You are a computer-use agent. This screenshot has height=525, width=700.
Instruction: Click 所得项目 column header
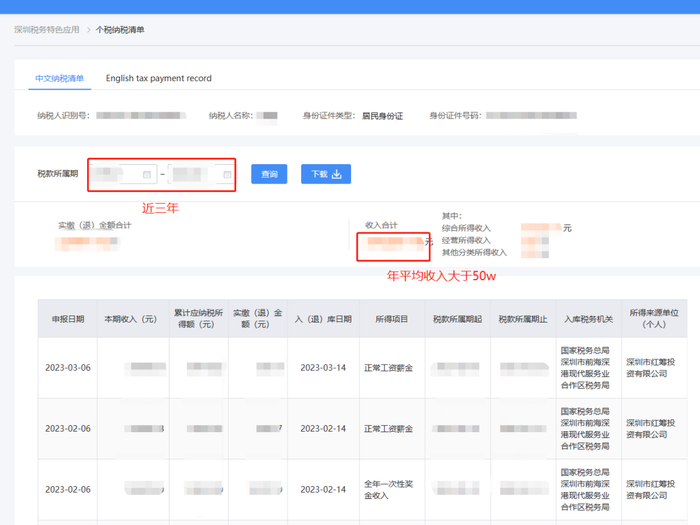(x=392, y=319)
